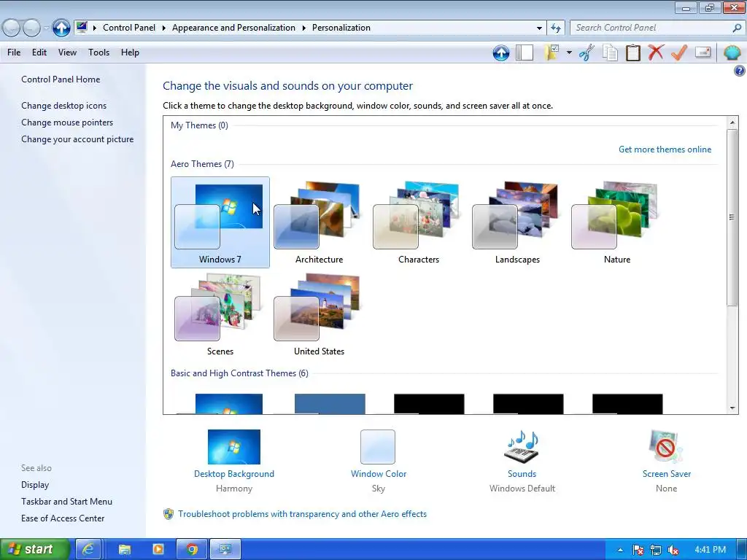Expand the address bar history dropdown
The width and height of the screenshot is (747, 560).
click(539, 28)
